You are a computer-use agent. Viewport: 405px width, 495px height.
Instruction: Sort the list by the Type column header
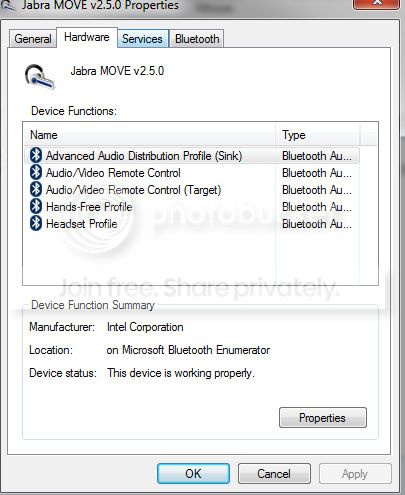(x=318, y=135)
